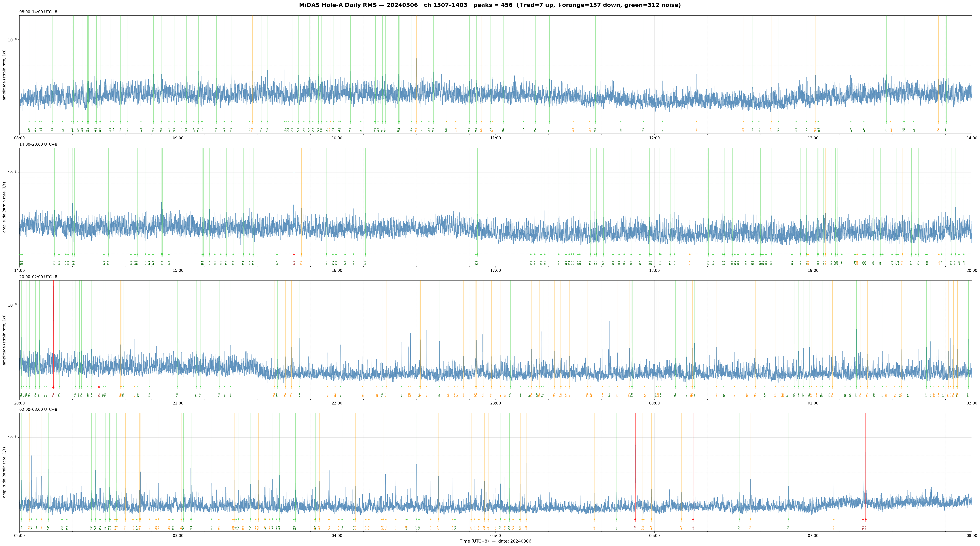The height and width of the screenshot is (546, 980).
Task: Click the 19:00 time tick label
Action: (813, 271)
